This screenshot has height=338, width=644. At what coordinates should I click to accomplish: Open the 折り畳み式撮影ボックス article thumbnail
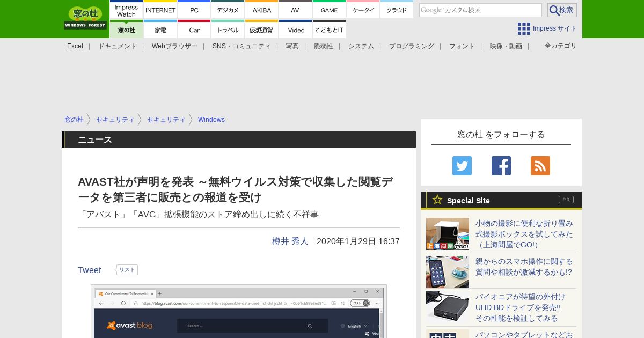tap(448, 234)
